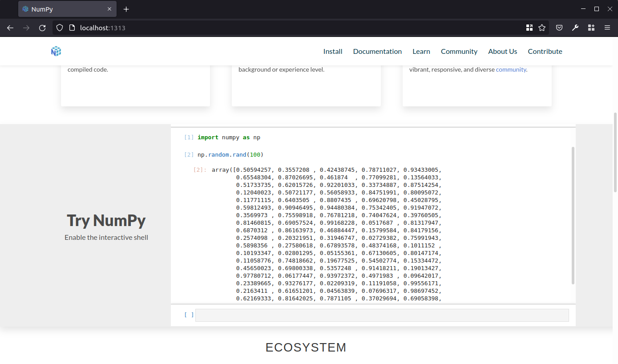Open the extensions icon in browser toolbar
Viewport: 618px width, 364px height.
(x=591, y=28)
